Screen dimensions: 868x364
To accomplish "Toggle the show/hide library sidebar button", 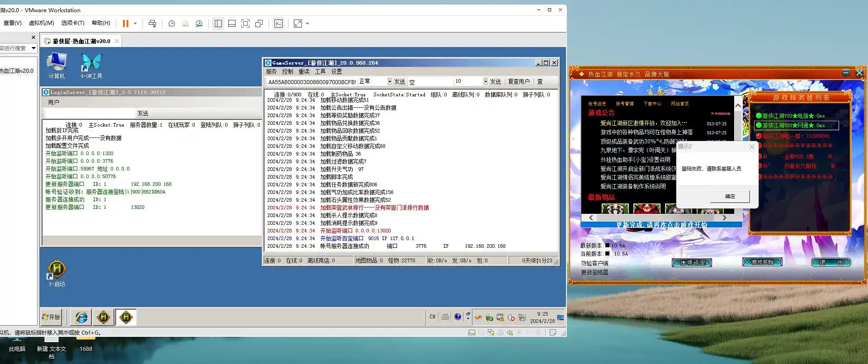I will coord(218,24).
